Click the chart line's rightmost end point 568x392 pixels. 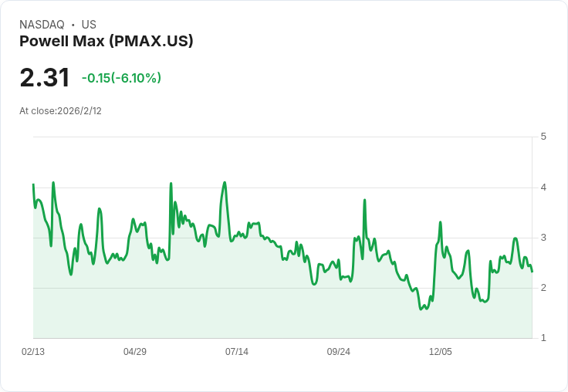(532, 272)
